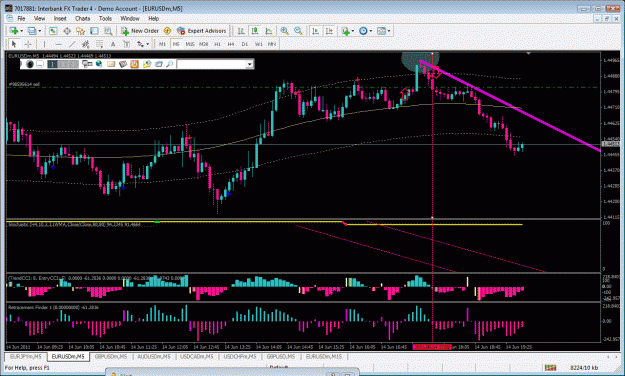Click the globe icon in floating toolbar

pyautogui.click(x=99, y=64)
